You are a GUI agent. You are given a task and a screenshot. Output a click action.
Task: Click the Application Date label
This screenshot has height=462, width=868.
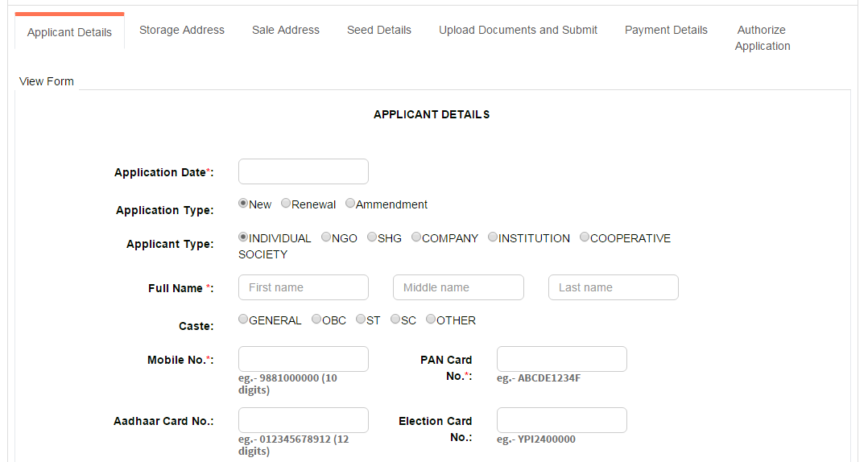[x=164, y=172]
